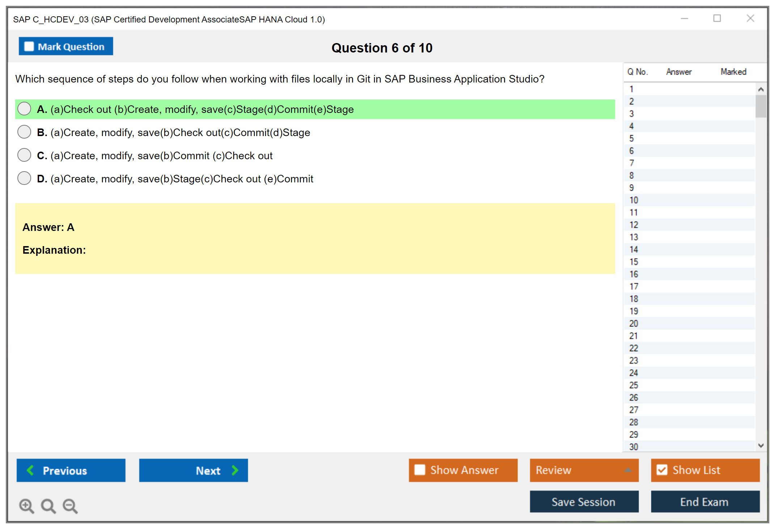Viewport: 778px width, 532px height.
Task: Toggle the Mark Question checkbox
Action: click(29, 47)
